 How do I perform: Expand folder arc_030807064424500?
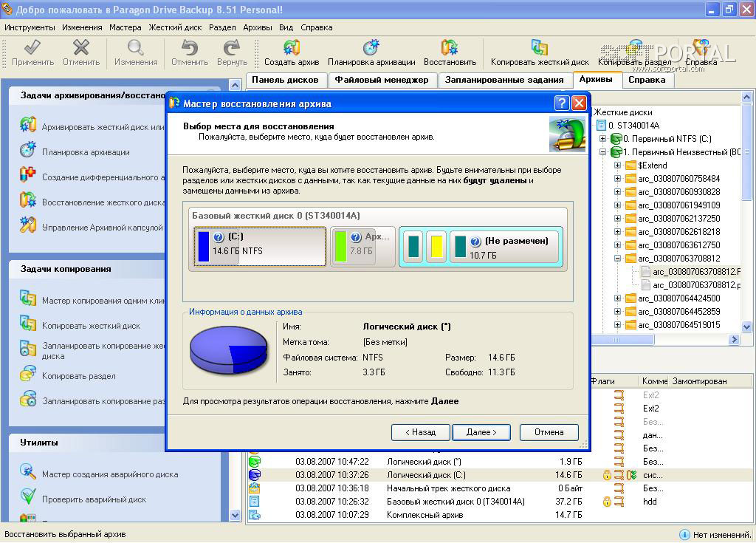[x=618, y=298]
